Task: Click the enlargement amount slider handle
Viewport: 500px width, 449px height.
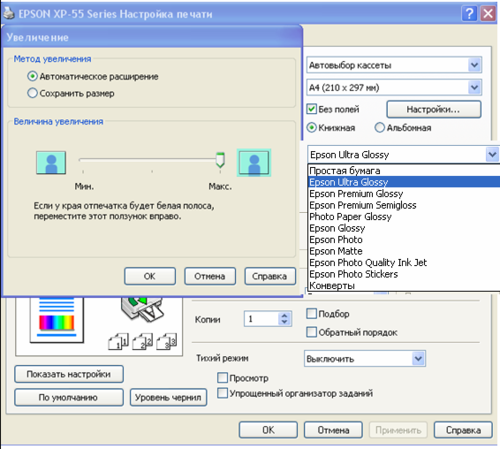Action: (x=220, y=160)
